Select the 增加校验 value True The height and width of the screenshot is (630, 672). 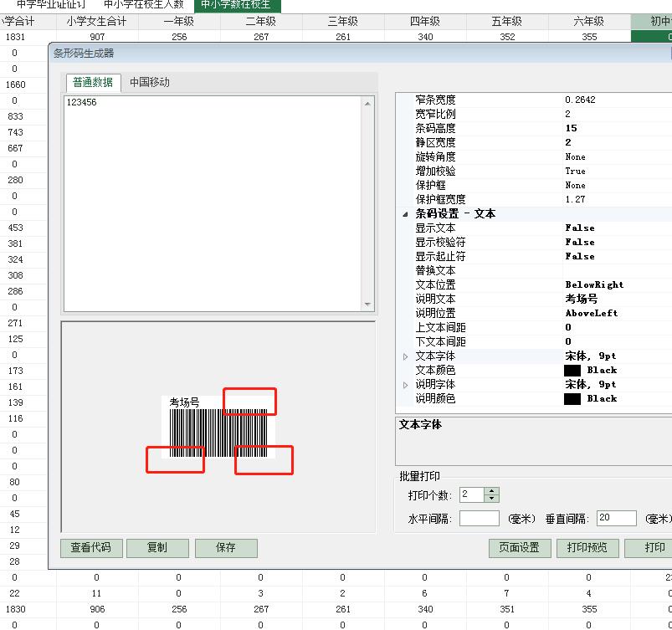click(x=575, y=171)
